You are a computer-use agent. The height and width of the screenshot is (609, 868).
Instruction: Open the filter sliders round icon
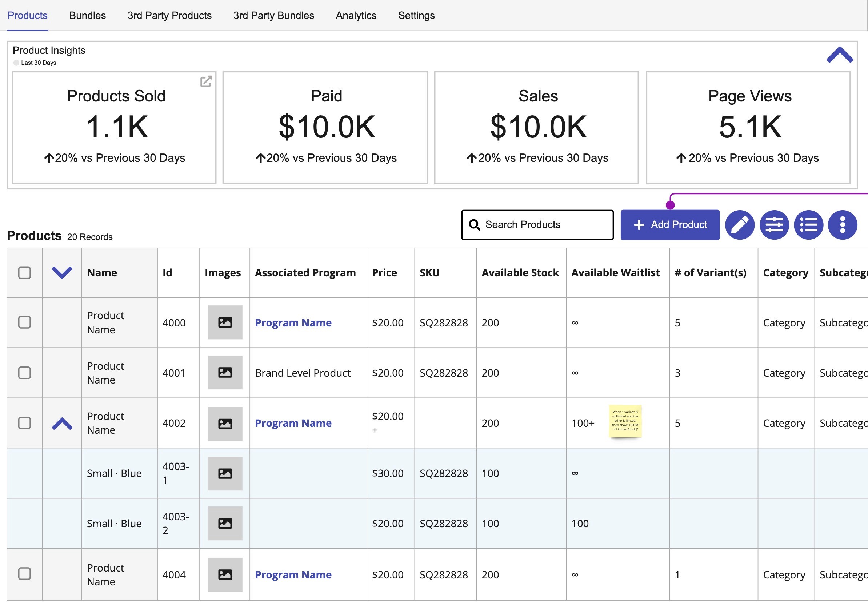coord(774,225)
